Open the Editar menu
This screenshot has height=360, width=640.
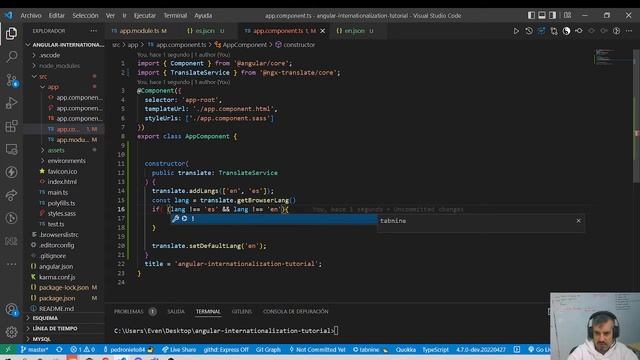pos(57,16)
